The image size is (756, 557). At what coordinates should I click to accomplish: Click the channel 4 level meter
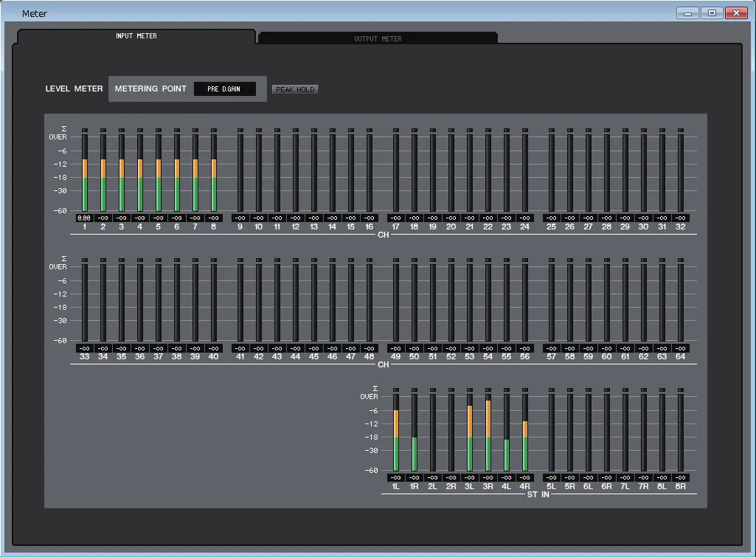(x=140, y=173)
